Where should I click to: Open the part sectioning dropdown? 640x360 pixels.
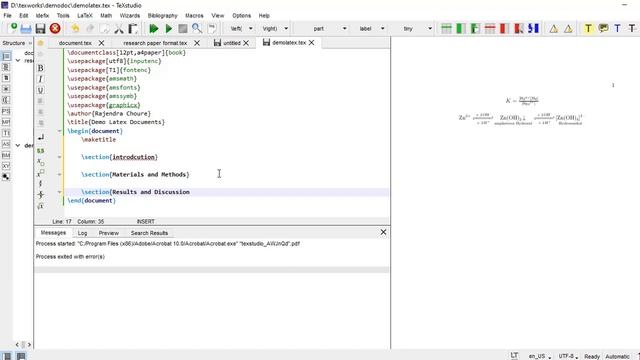coord(344,29)
